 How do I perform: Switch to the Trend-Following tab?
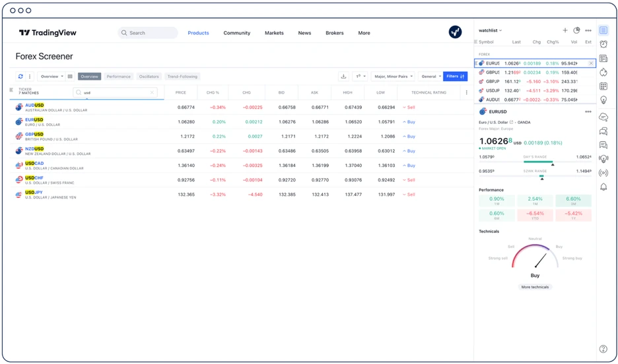point(182,76)
